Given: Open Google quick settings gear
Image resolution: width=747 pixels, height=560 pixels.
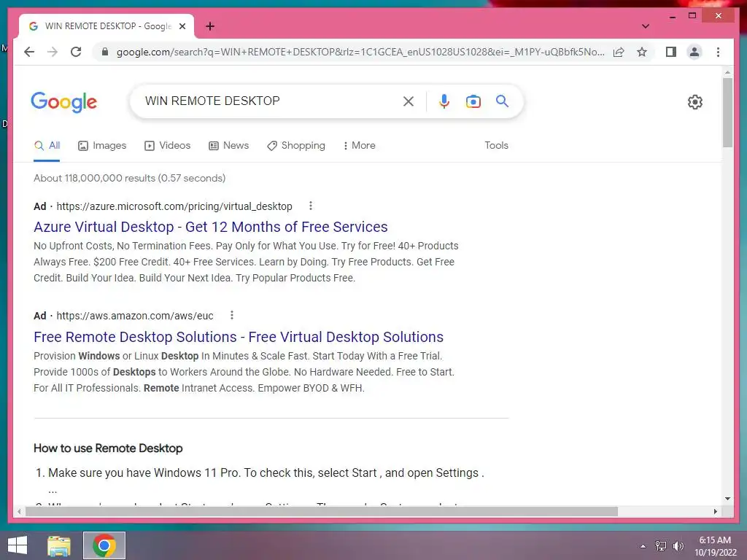Looking at the screenshot, I should 694,101.
